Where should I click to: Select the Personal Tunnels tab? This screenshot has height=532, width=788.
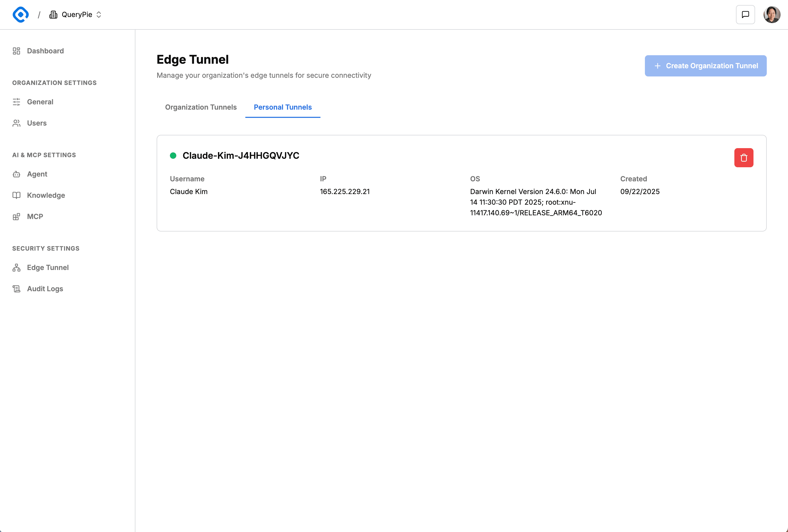pos(282,107)
